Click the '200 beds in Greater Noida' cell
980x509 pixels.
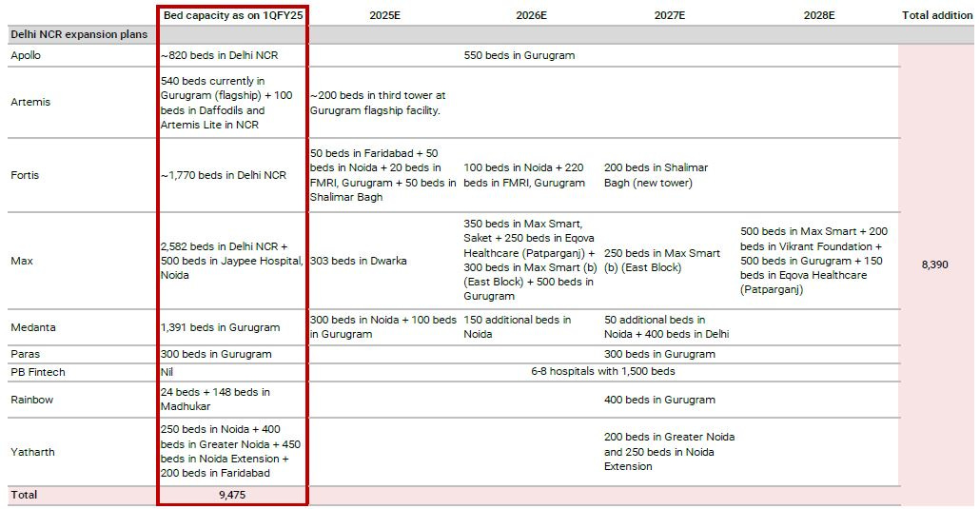pyautogui.click(x=670, y=452)
